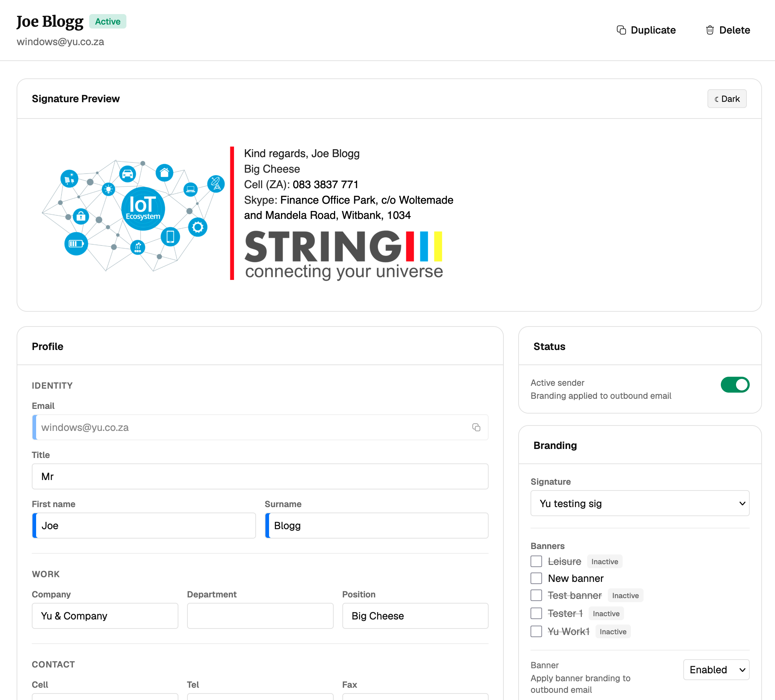The image size is (775, 700).
Task: Click the Email field windows@yu.co.za
Action: click(260, 427)
